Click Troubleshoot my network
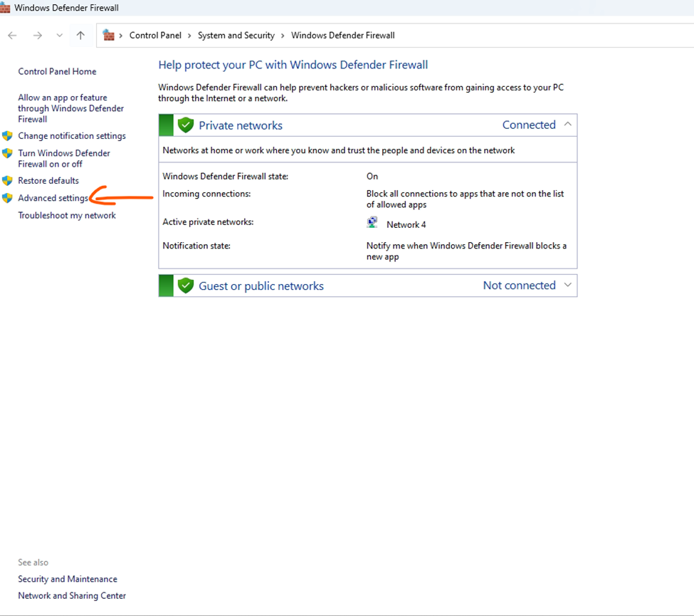Screen dimensions: 694x616 66,215
